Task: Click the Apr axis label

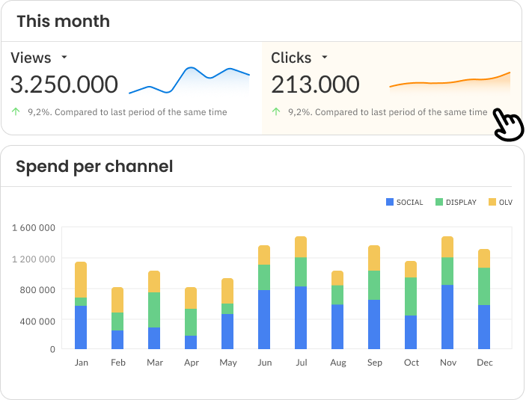Action: click(192, 363)
